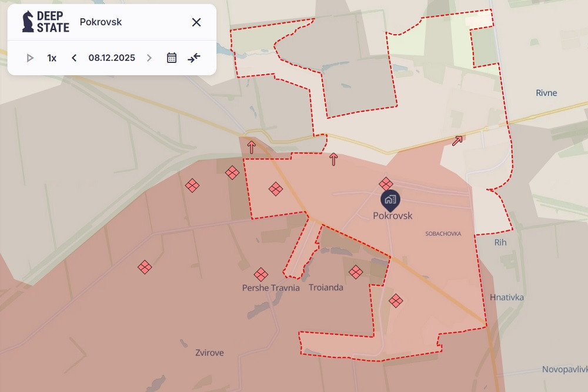Advance to the next date
This screenshot has height=392, width=588.
point(149,58)
